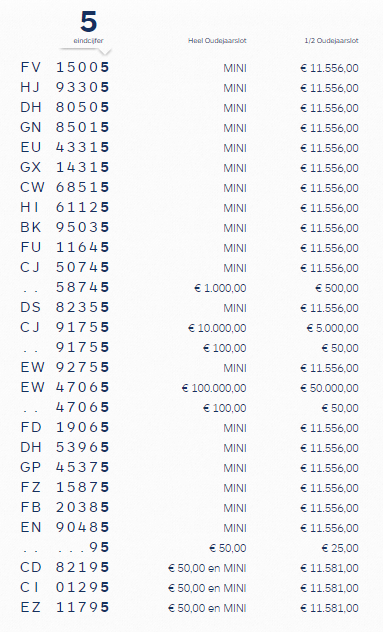Click lot EZ 11795

65,607
